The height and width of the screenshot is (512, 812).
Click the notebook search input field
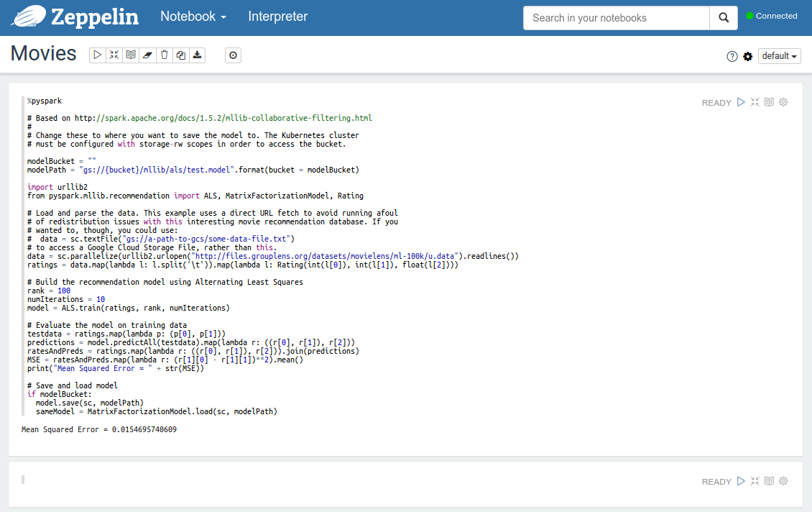(616, 18)
